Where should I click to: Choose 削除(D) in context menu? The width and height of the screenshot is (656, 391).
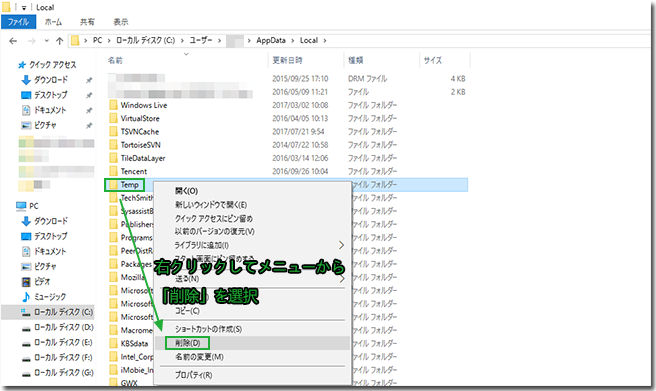pyautogui.click(x=187, y=343)
